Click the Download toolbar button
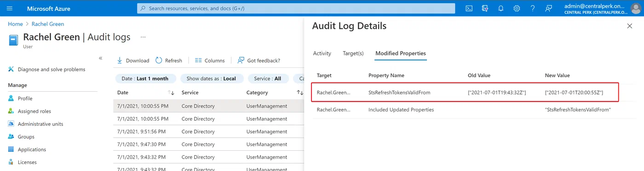The height and width of the screenshot is (171, 644). point(133,60)
